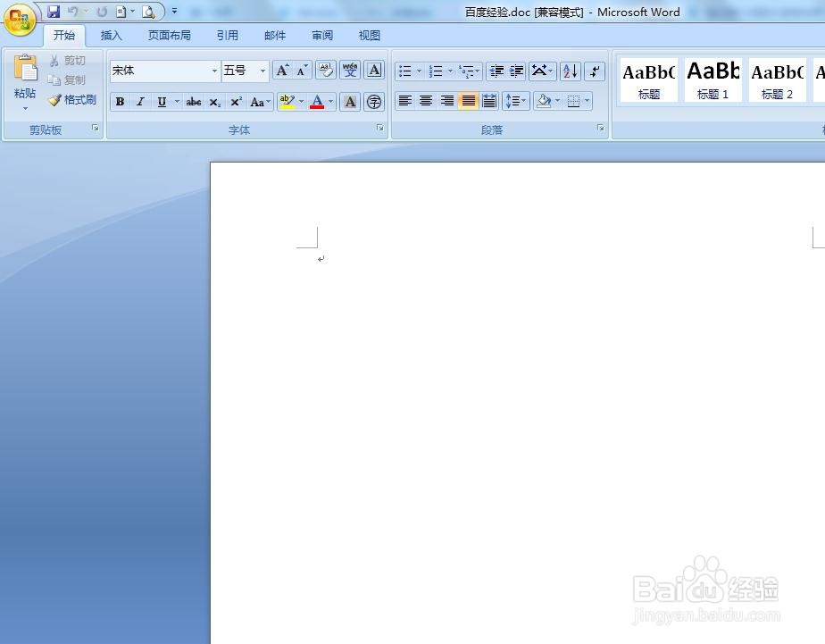Screen dimensions: 825x644
Task: Customize the Quick Access Toolbar
Action: coord(174,11)
